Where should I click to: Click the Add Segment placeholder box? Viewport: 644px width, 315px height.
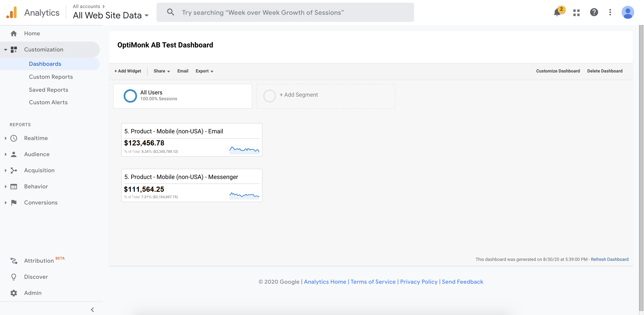326,96
